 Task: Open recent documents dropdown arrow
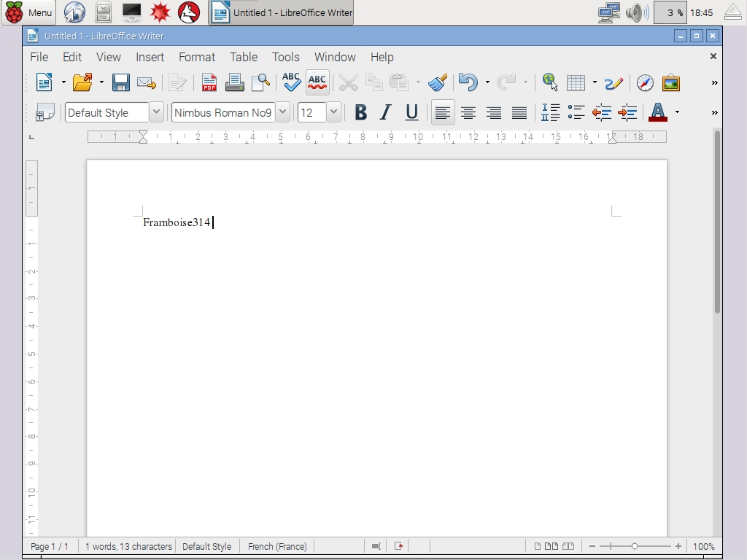click(101, 82)
